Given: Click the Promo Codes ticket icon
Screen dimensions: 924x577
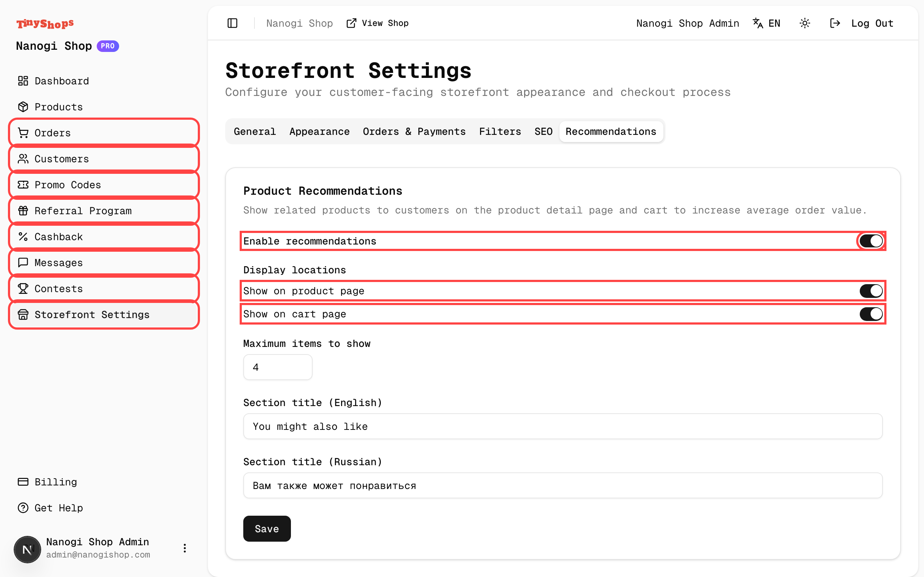Looking at the screenshot, I should tap(23, 185).
